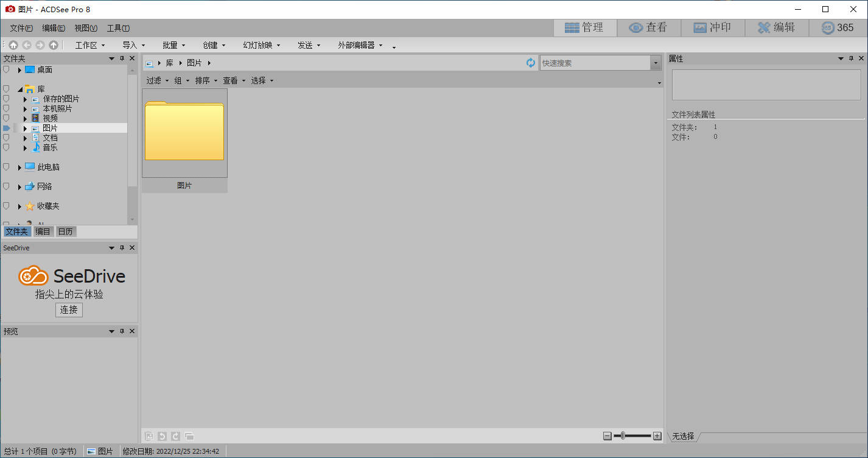Screen dimensions: 868x458
Task: Pin the 预览 panel
Action: click(122, 331)
